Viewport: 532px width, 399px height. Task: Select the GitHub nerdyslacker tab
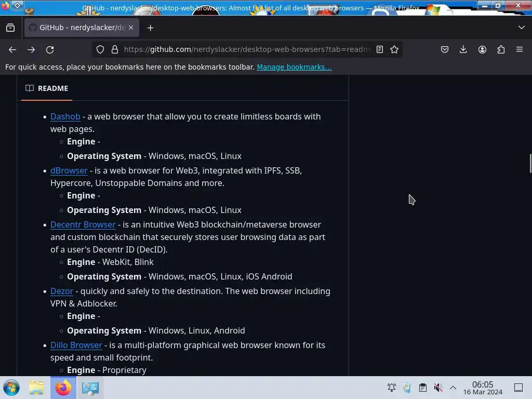point(82,28)
